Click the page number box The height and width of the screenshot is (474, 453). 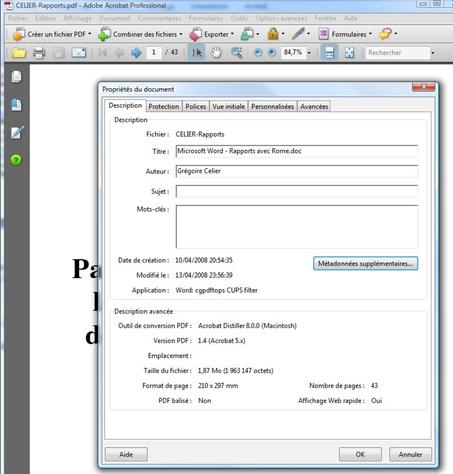[x=154, y=52]
